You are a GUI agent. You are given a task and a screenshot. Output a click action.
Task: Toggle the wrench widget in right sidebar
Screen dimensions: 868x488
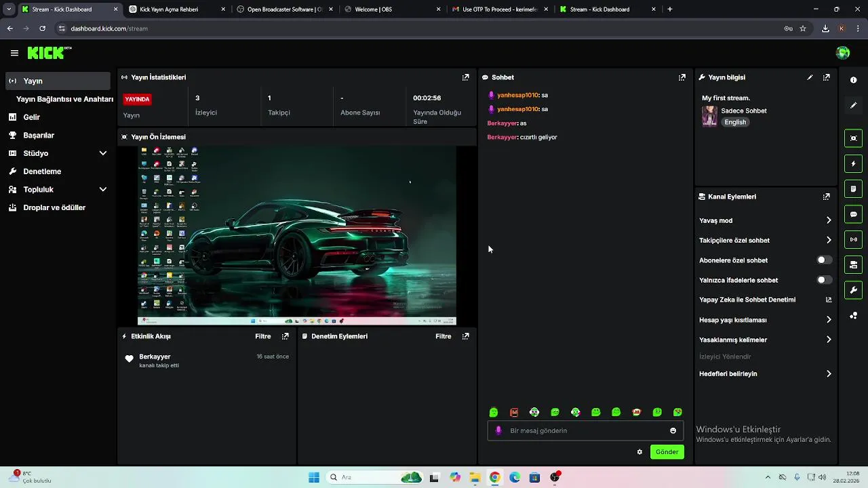pos(853,290)
